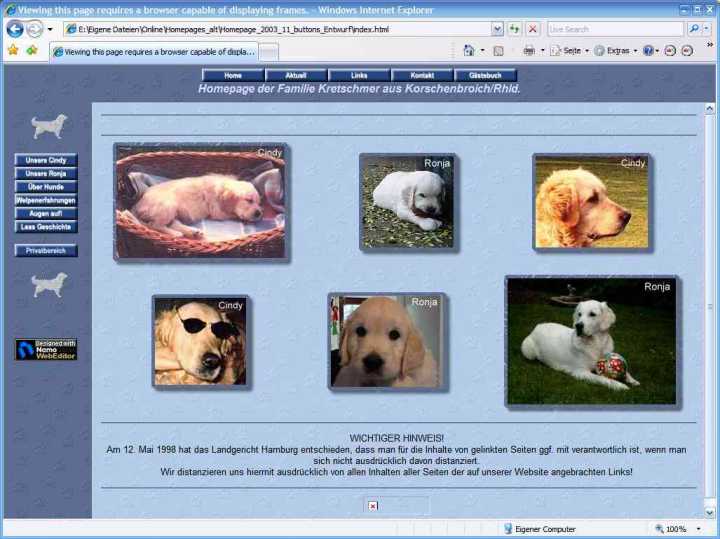This screenshot has height=539, width=720.
Task: Click the Stop loading red X icon
Action: click(x=532, y=29)
